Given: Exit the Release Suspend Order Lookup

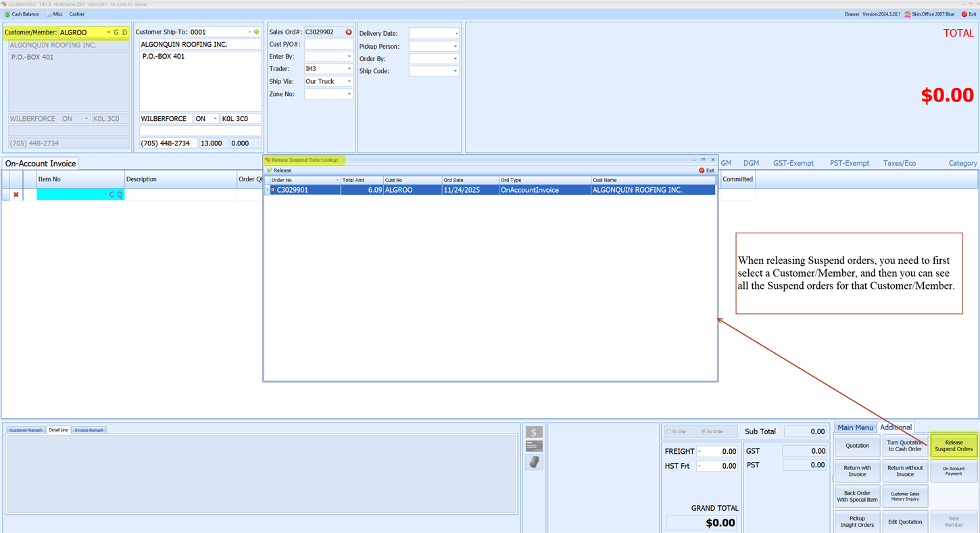Looking at the screenshot, I should pyautogui.click(x=706, y=170).
